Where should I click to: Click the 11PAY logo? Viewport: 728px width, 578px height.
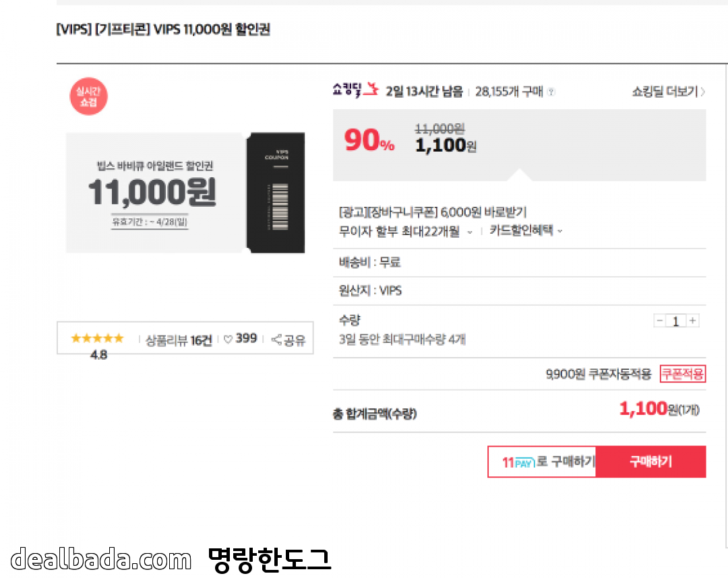pos(518,462)
